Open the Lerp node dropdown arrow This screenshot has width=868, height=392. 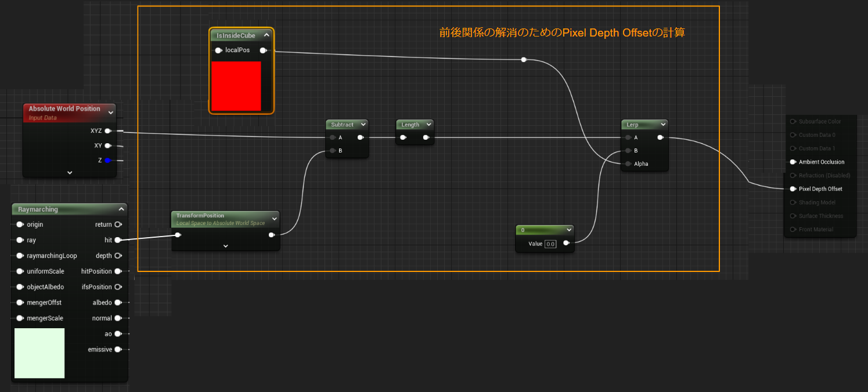tap(662, 125)
